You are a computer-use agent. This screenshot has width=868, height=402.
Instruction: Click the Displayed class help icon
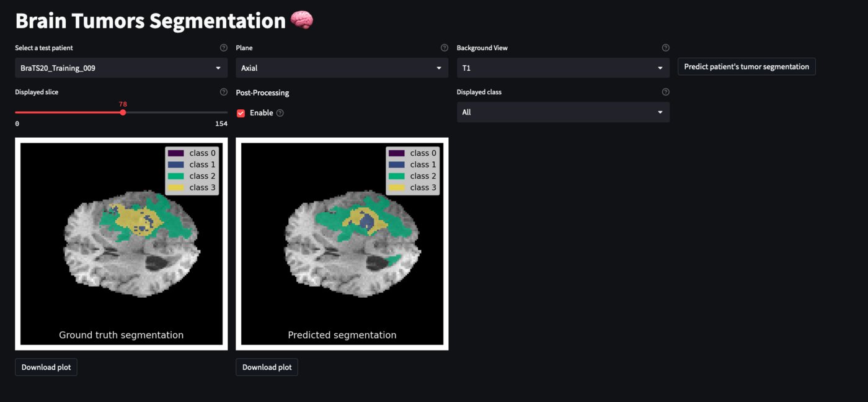pyautogui.click(x=665, y=92)
